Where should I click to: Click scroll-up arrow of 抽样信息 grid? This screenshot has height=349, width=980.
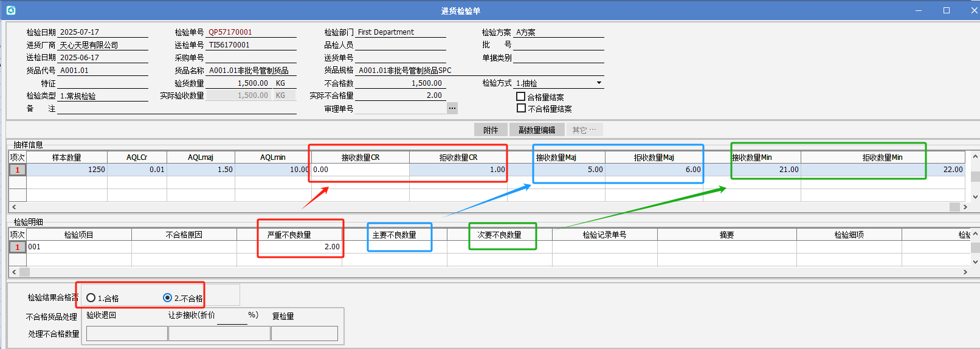click(975, 157)
